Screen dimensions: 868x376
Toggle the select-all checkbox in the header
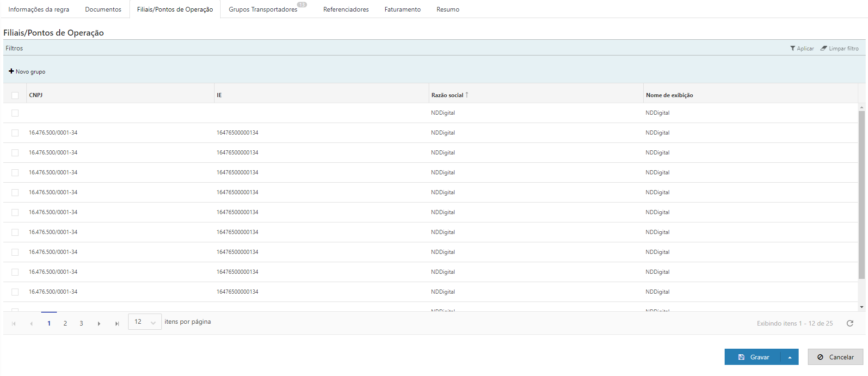pyautogui.click(x=15, y=95)
